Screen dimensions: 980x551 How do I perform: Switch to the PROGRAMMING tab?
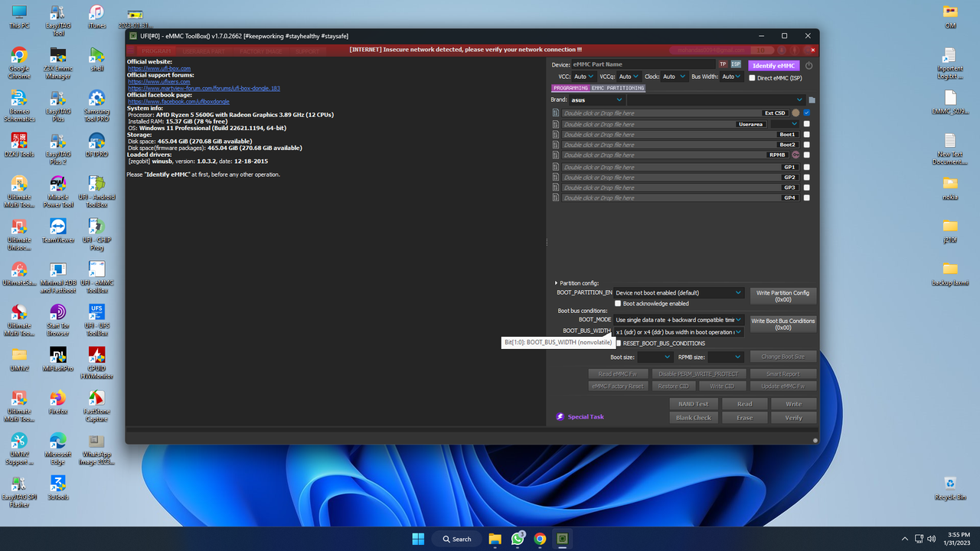click(x=570, y=88)
